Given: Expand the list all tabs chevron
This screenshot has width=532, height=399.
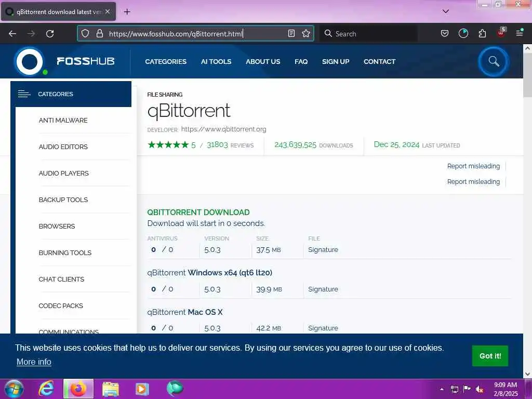Looking at the screenshot, I should click(445, 11).
